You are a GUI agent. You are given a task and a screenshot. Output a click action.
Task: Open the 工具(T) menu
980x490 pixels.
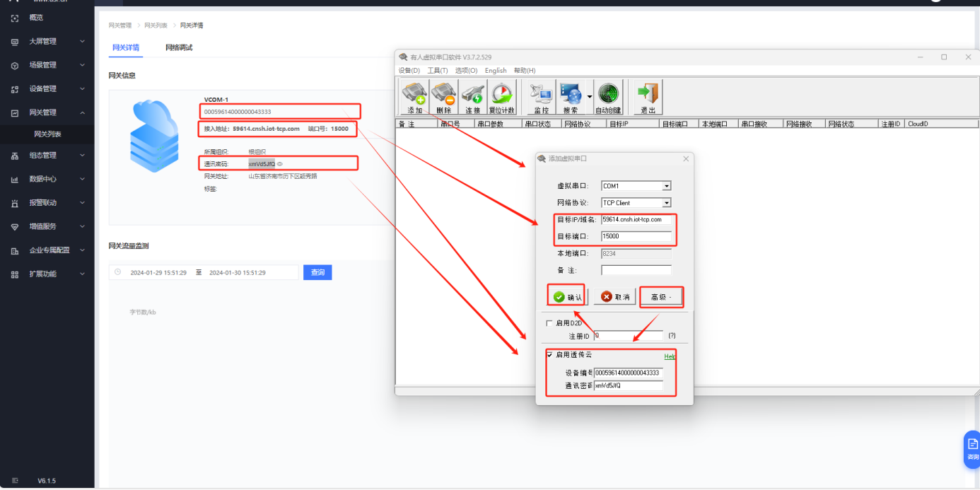(x=438, y=71)
